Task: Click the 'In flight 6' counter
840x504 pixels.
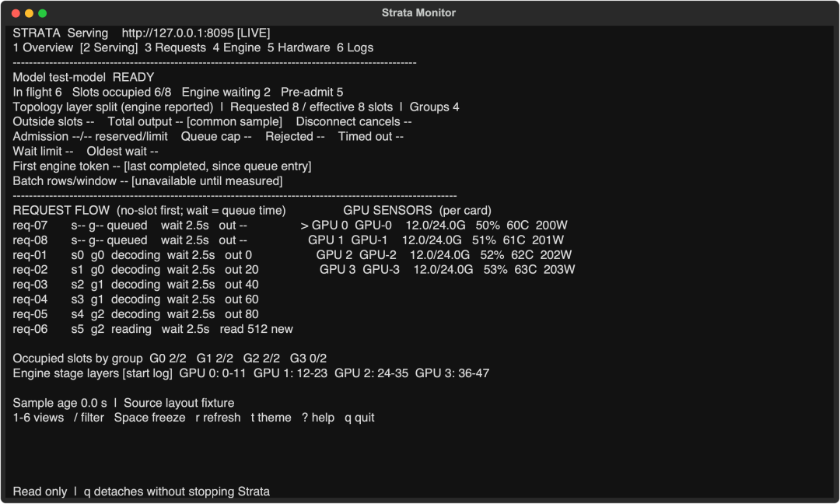Action: click(37, 92)
